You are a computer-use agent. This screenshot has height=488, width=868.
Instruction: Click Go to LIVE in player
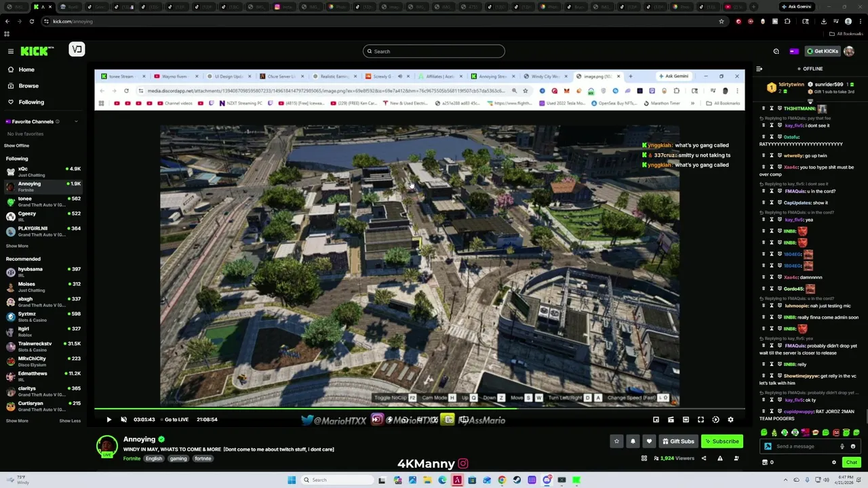coord(176,420)
